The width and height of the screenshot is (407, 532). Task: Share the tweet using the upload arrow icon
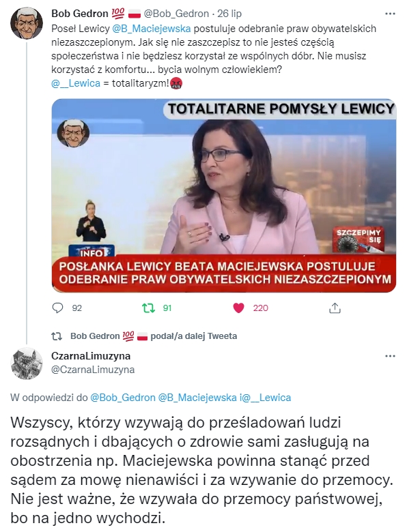pos(335,308)
